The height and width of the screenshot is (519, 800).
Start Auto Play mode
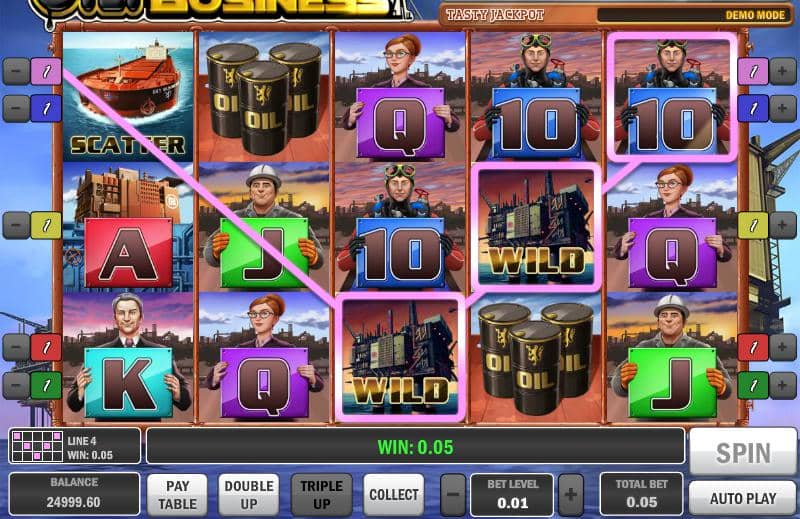742,498
